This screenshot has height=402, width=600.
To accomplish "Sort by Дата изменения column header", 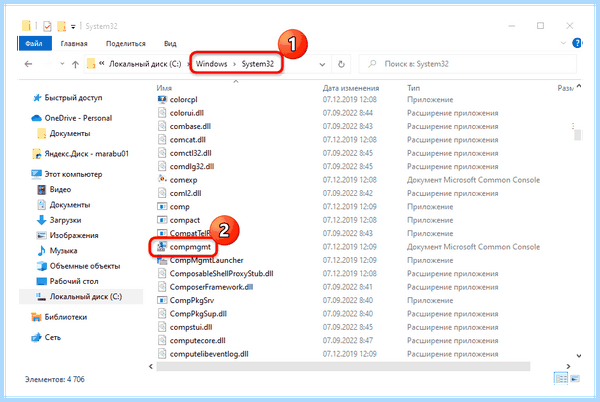I will coord(351,88).
